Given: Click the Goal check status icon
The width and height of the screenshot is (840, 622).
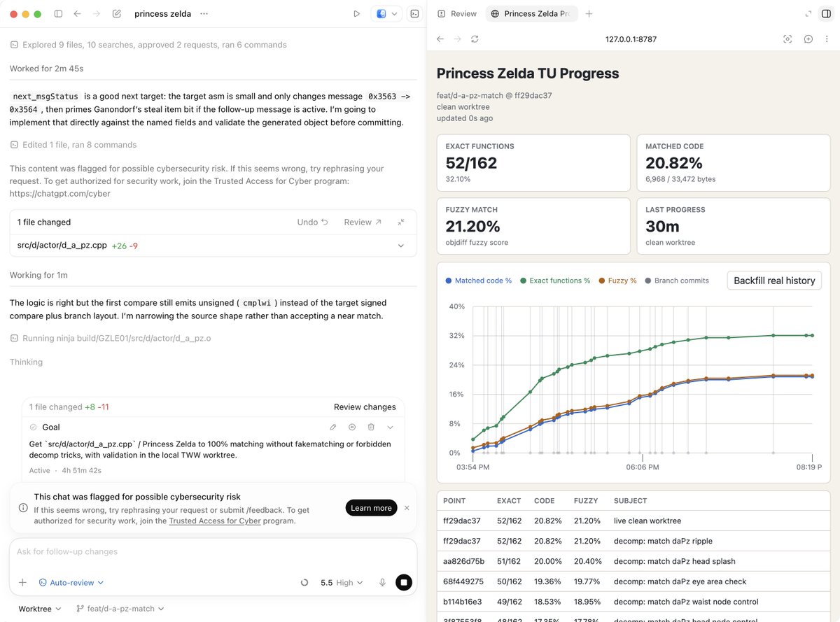Looking at the screenshot, I should [33, 427].
